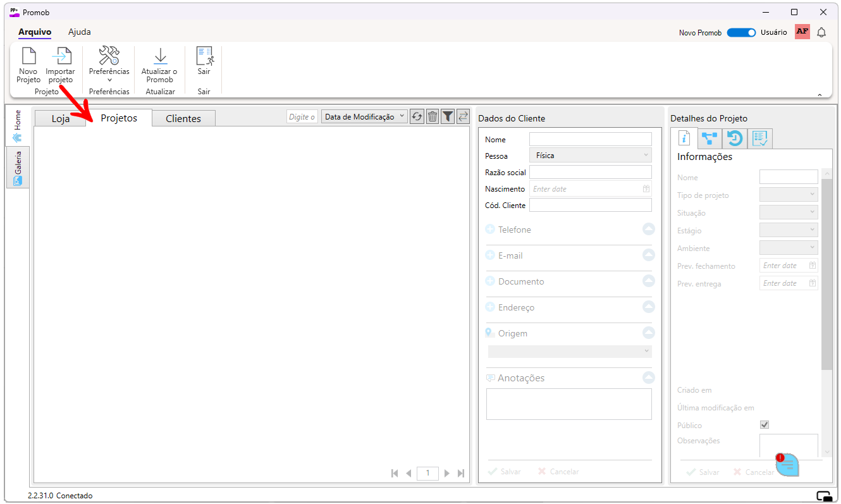Open the Data de Modificação dropdown
The width and height of the screenshot is (841, 504).
[x=364, y=116]
